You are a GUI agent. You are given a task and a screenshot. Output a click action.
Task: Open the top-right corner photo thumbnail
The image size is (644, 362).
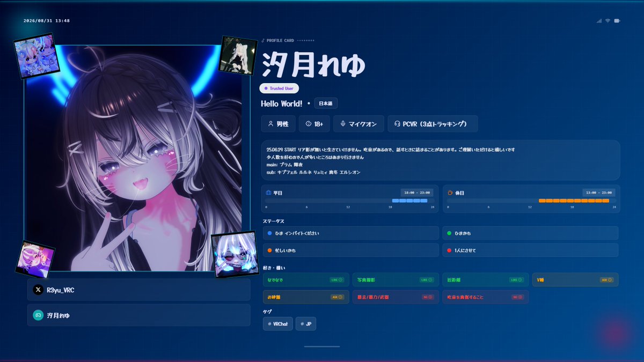(x=238, y=55)
